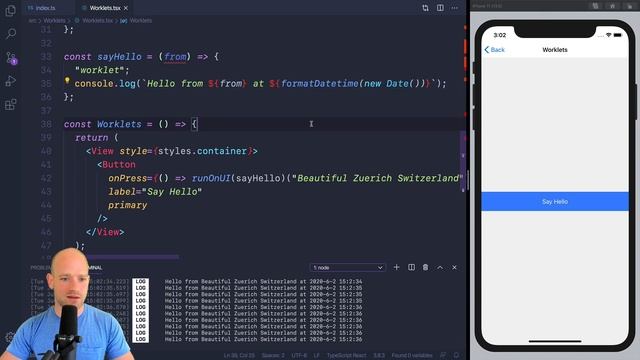Click TypeScript version 3.8.3 in status bar
The width and height of the screenshot is (640, 360).
click(379, 356)
